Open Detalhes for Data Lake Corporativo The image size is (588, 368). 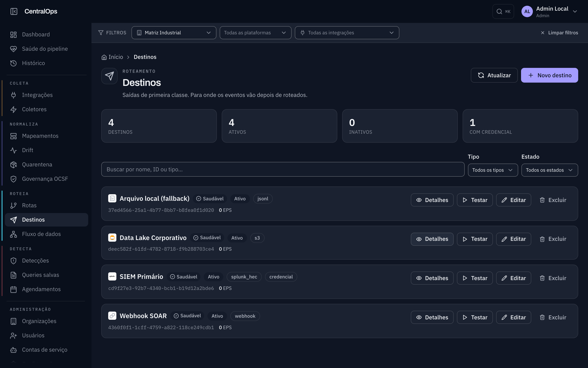pos(432,239)
